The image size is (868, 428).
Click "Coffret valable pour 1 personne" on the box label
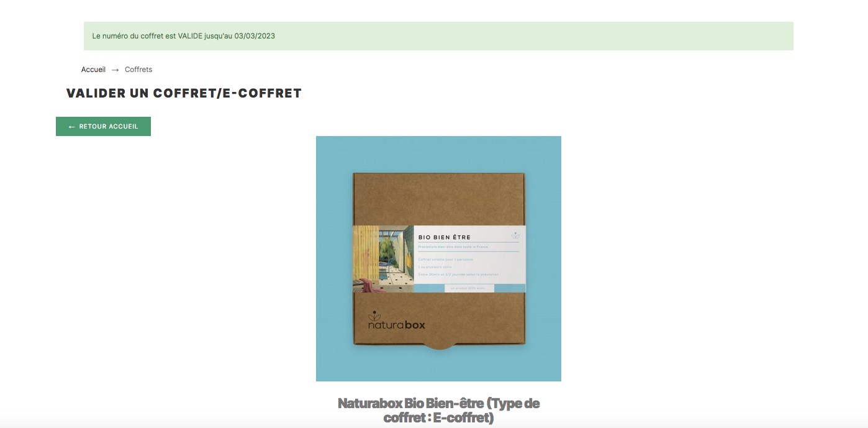[x=445, y=259]
